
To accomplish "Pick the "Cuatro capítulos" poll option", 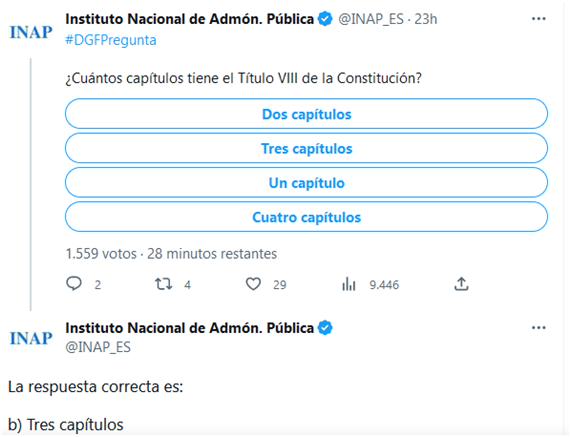I will tap(306, 217).
